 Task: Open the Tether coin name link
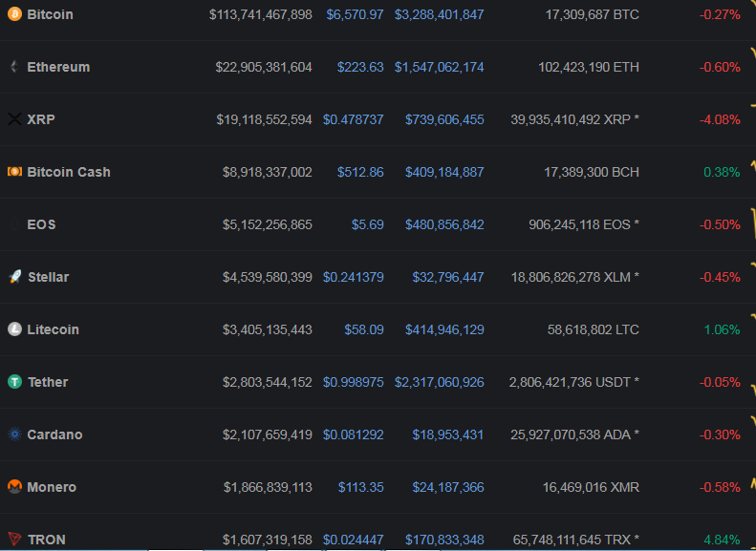tap(48, 382)
